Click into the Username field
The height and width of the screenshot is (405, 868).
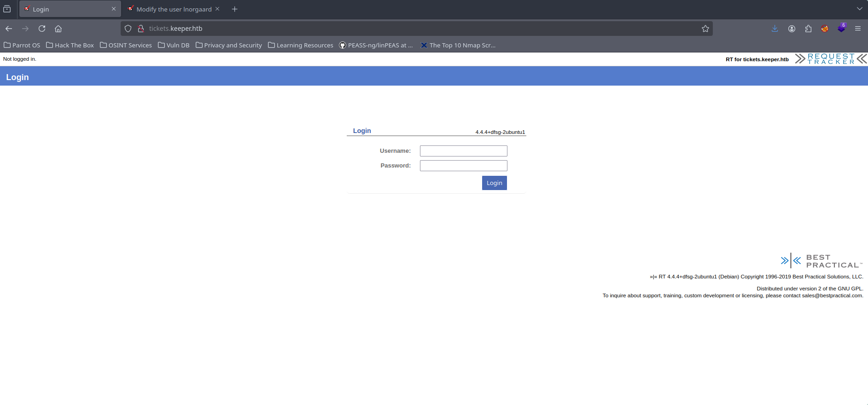coord(463,151)
